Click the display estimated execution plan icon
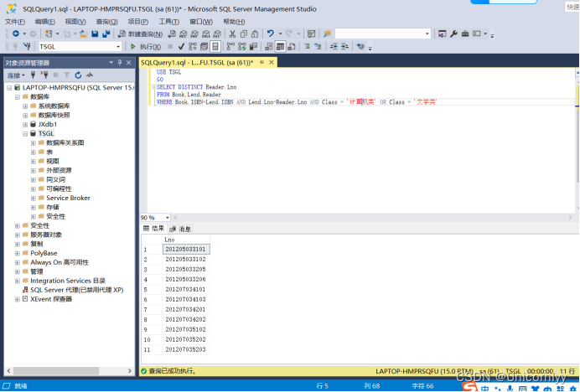This screenshot has width=580, height=392. click(193, 47)
